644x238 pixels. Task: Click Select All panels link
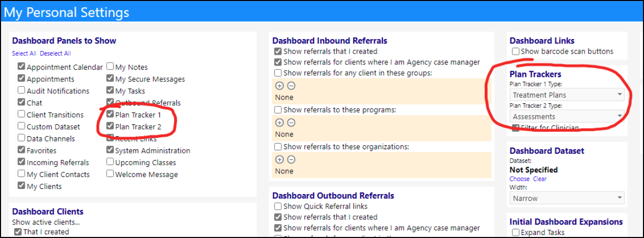24,53
